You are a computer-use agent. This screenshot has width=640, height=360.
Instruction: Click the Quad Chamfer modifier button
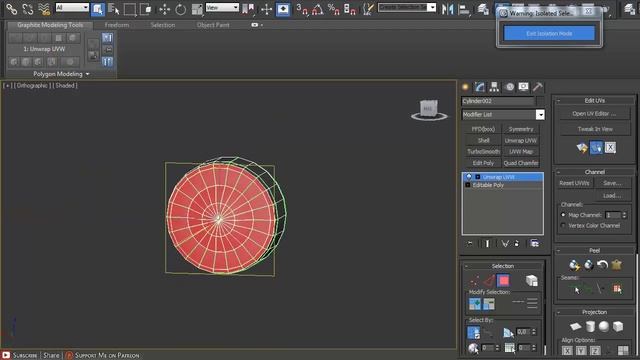click(x=521, y=163)
